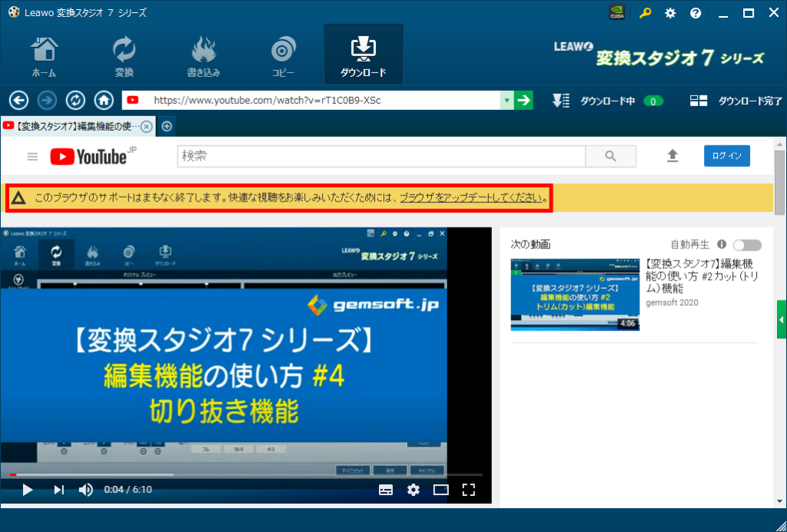Open the settings gear in title bar
787x532 pixels.
point(670,13)
